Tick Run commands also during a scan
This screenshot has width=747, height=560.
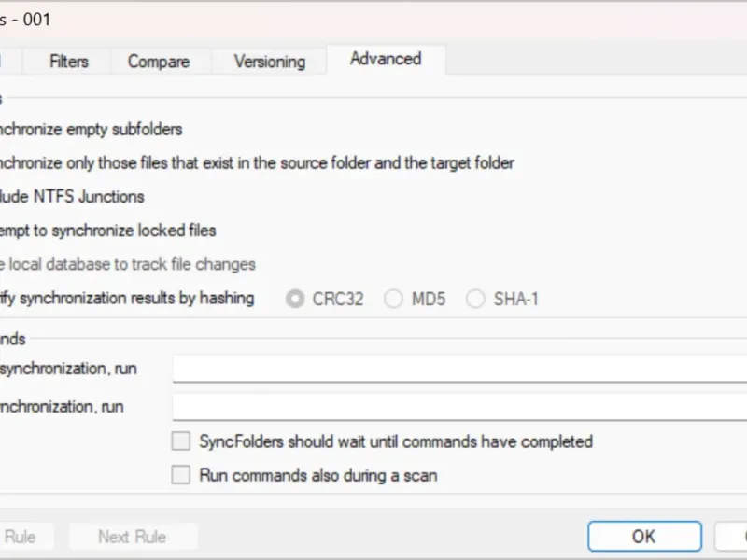[x=181, y=475]
